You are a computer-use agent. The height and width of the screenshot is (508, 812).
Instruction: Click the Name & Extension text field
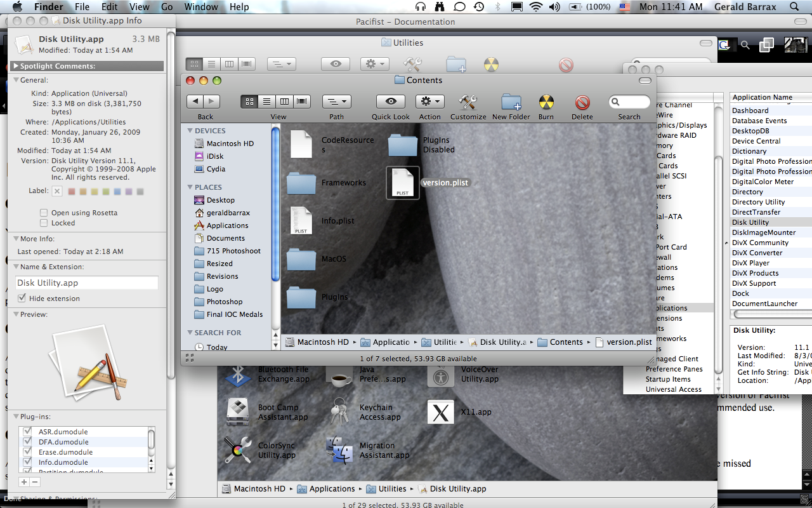coord(87,283)
